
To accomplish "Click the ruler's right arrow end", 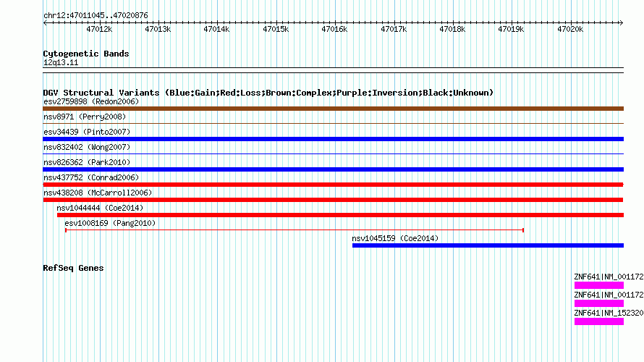I will pos(621,22).
